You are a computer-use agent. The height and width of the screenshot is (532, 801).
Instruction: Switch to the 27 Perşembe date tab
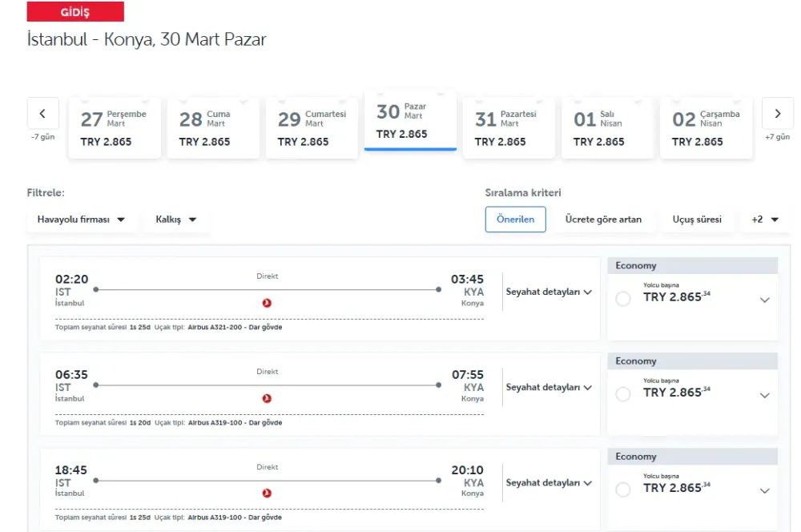[115, 128]
